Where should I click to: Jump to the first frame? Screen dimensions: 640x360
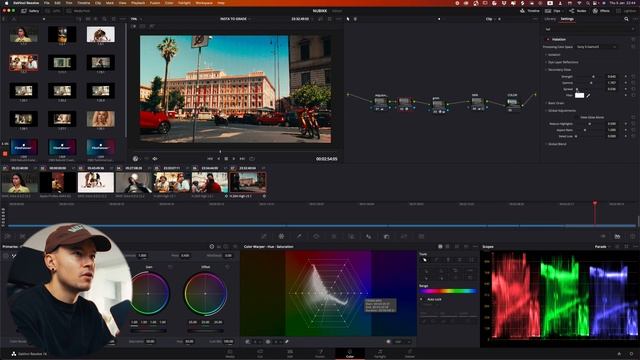coord(210,158)
